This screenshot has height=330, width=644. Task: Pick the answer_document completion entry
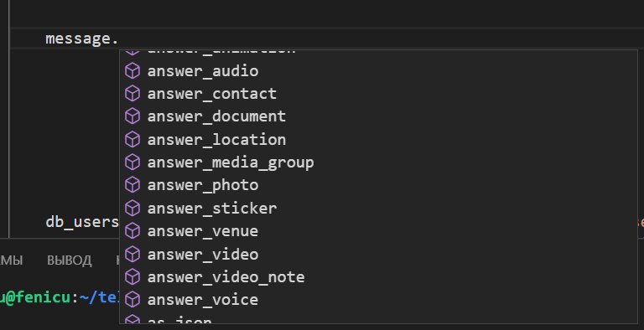pos(378,116)
